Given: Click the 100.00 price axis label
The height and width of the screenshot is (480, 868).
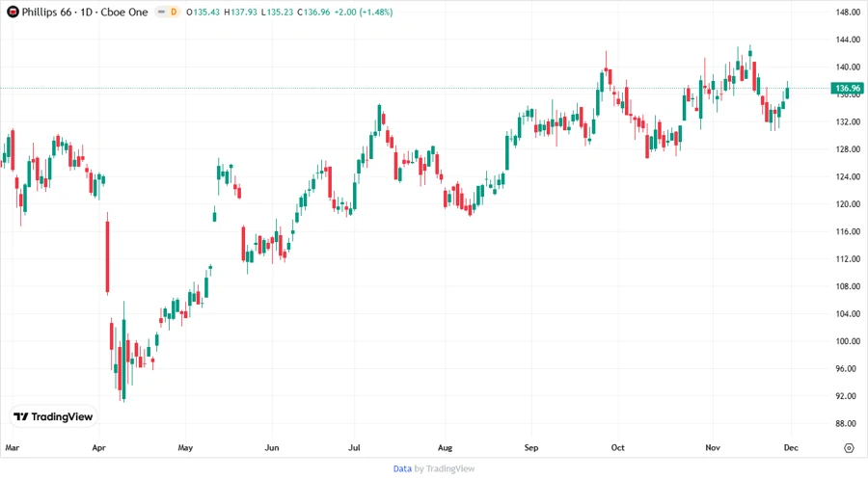Looking at the screenshot, I should pyautogui.click(x=848, y=341).
